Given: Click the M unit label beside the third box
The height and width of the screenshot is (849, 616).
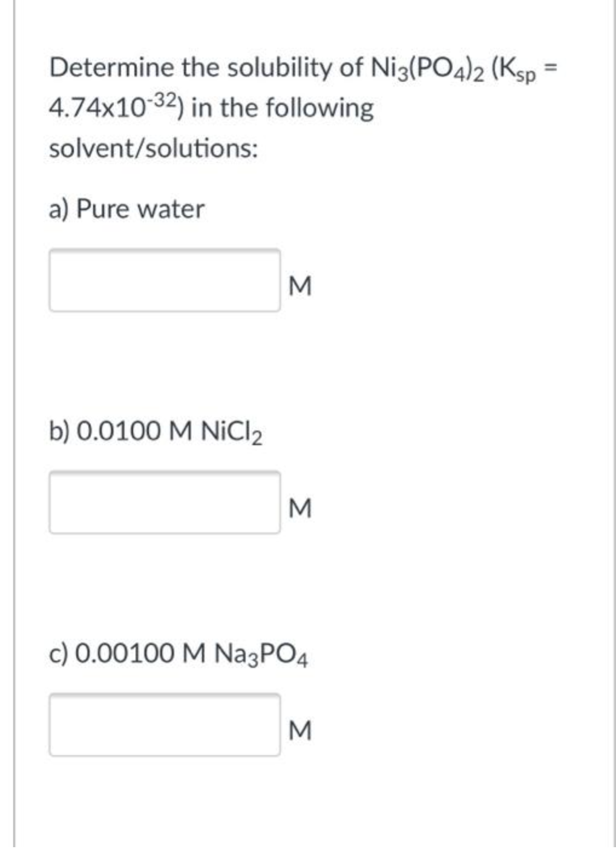Looking at the screenshot, I should 300,730.
